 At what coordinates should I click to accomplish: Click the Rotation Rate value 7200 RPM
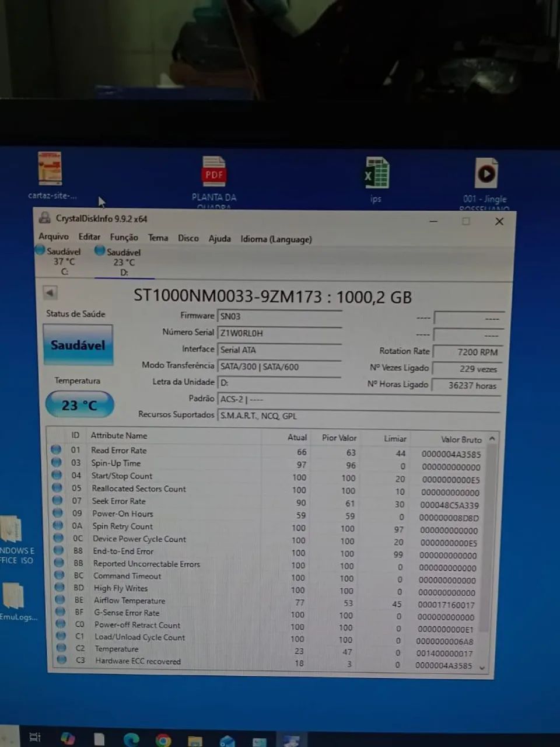467,352
